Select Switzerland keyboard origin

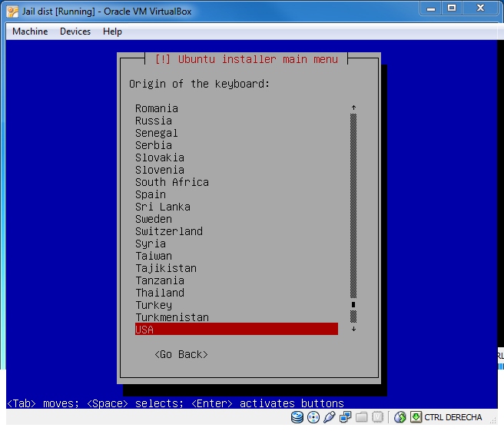click(x=237, y=231)
